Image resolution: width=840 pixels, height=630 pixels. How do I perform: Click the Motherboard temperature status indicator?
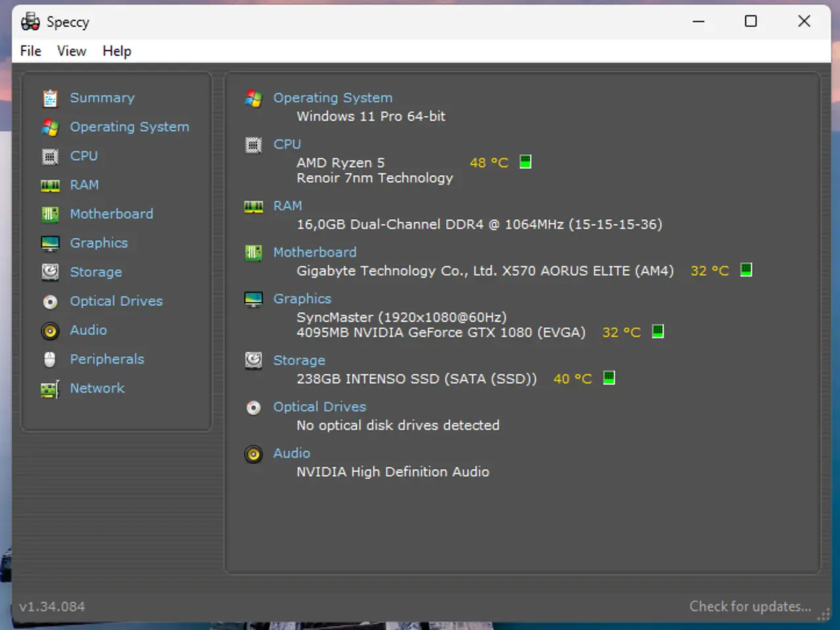click(x=746, y=270)
